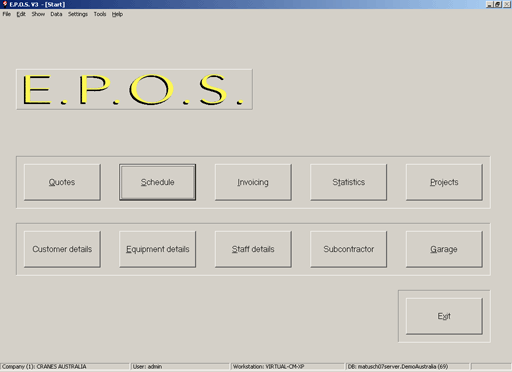
Task: Click the DB DemoAustralia status bar entry
Action: pos(407,367)
